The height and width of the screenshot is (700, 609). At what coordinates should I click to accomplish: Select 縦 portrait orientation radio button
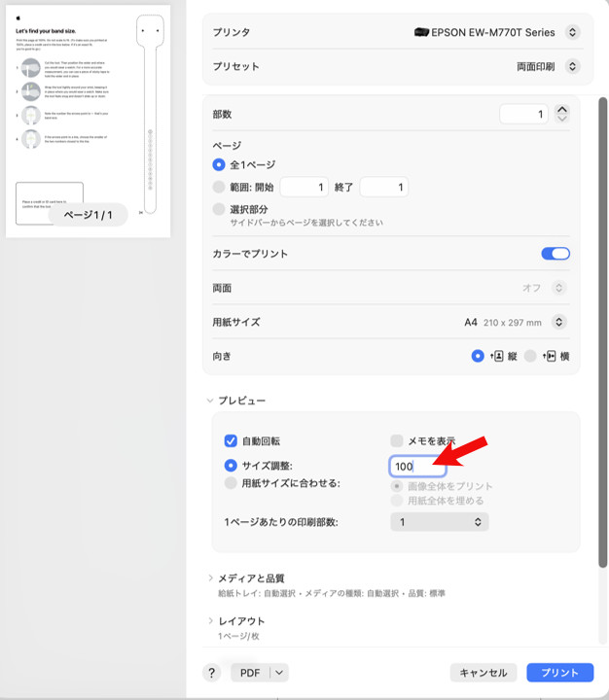(478, 356)
